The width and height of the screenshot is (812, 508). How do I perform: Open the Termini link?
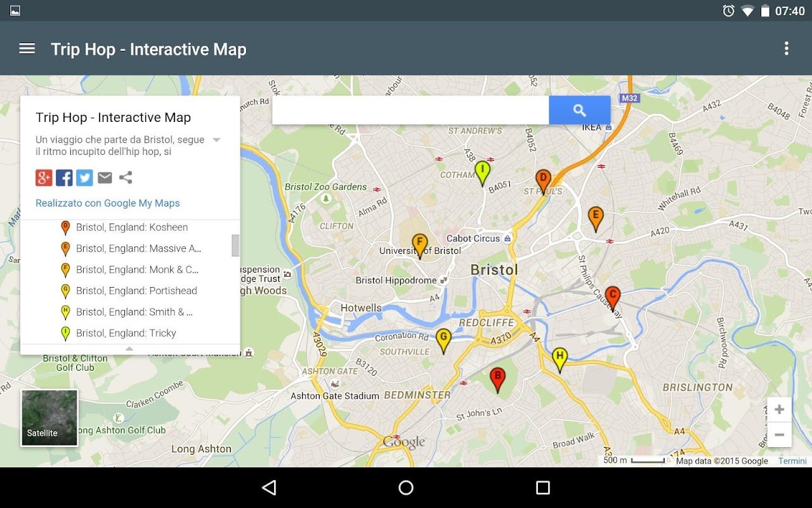tap(792, 461)
